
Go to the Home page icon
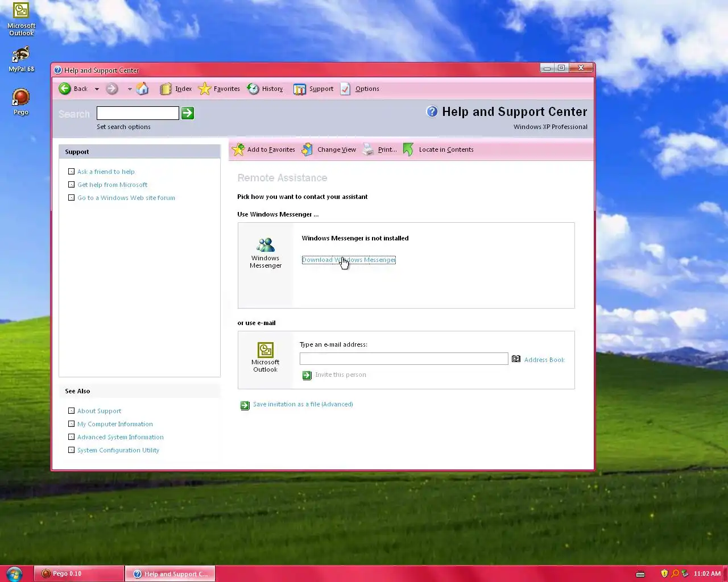(142, 89)
